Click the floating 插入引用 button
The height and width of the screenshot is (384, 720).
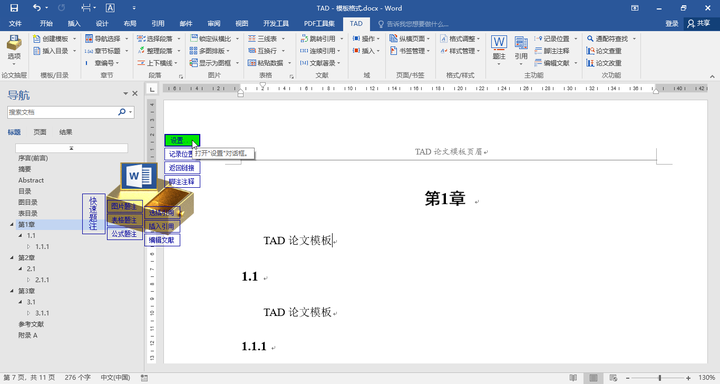[x=162, y=226]
